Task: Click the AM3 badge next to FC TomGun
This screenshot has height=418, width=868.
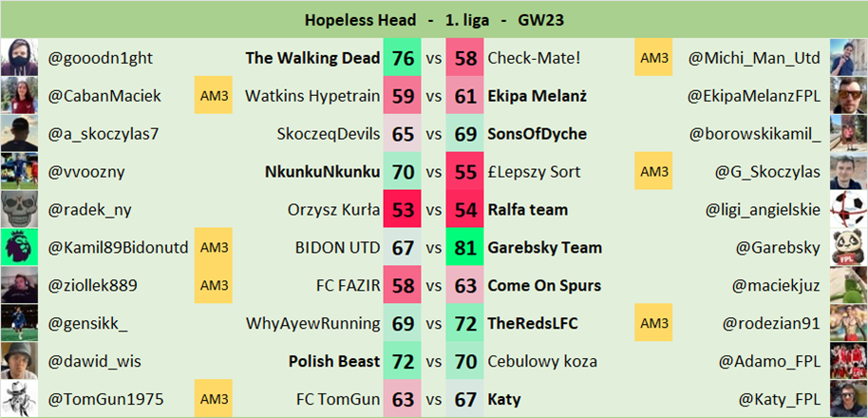Action: [x=214, y=400]
